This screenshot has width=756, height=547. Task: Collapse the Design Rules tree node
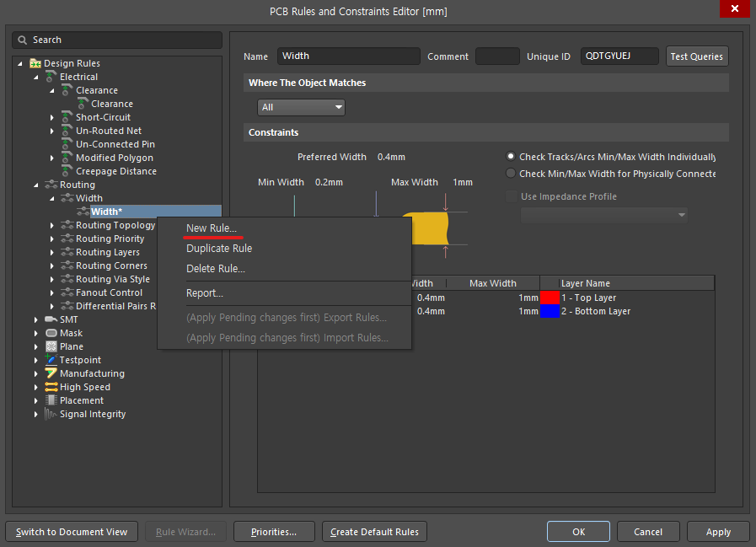pos(19,63)
